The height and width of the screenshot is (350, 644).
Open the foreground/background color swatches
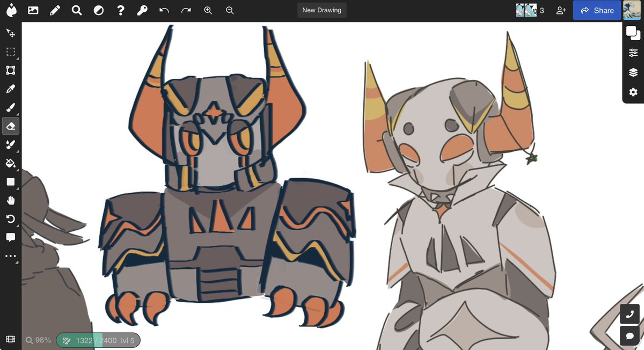click(x=633, y=33)
